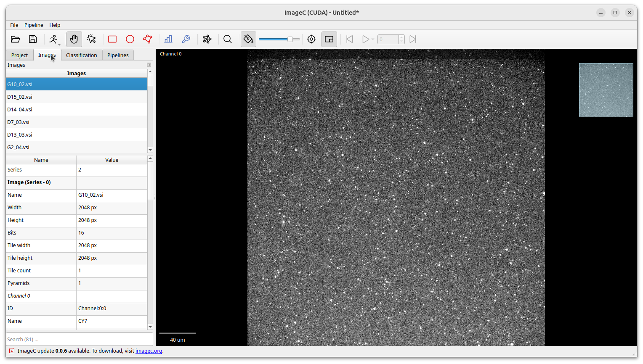Open the play button dropdown arrow
The image size is (643, 364).
click(x=373, y=40)
